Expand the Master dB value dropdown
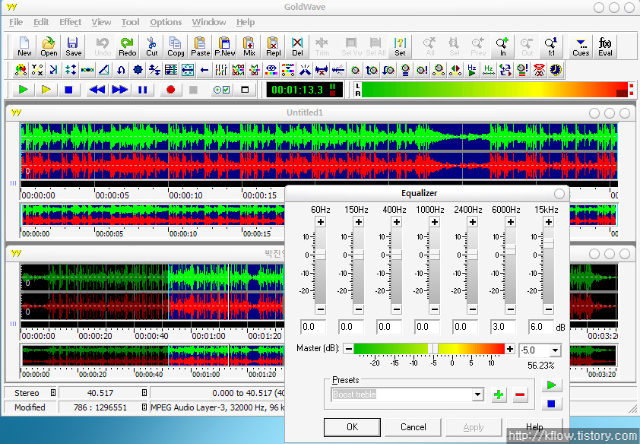 (555, 351)
